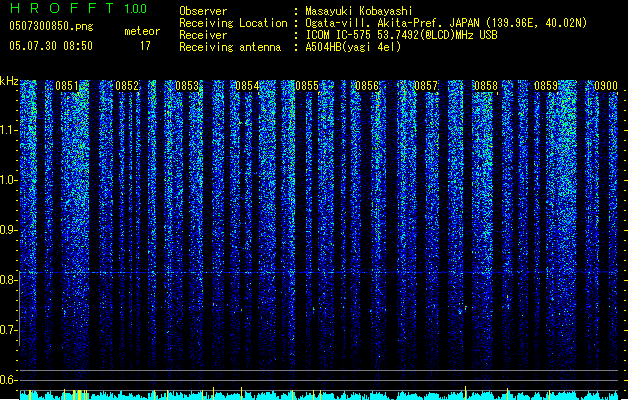Click observer name Masayuki Kobayashi
This screenshot has width=629, height=400.
coord(359,11)
